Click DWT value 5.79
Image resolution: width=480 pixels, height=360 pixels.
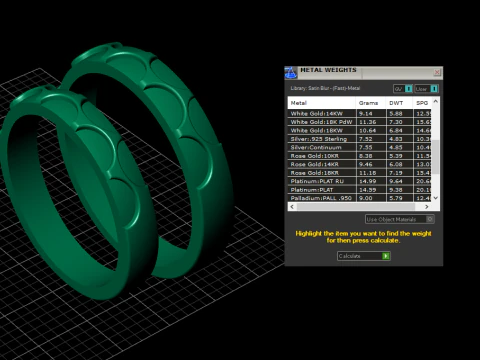coord(396,198)
